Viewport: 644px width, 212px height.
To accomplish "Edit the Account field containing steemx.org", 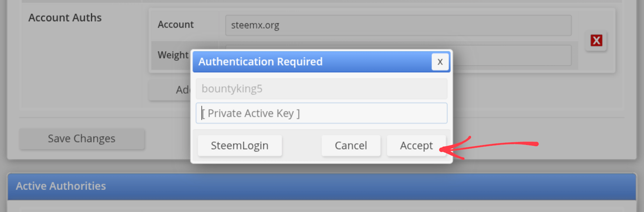I will click(398, 25).
